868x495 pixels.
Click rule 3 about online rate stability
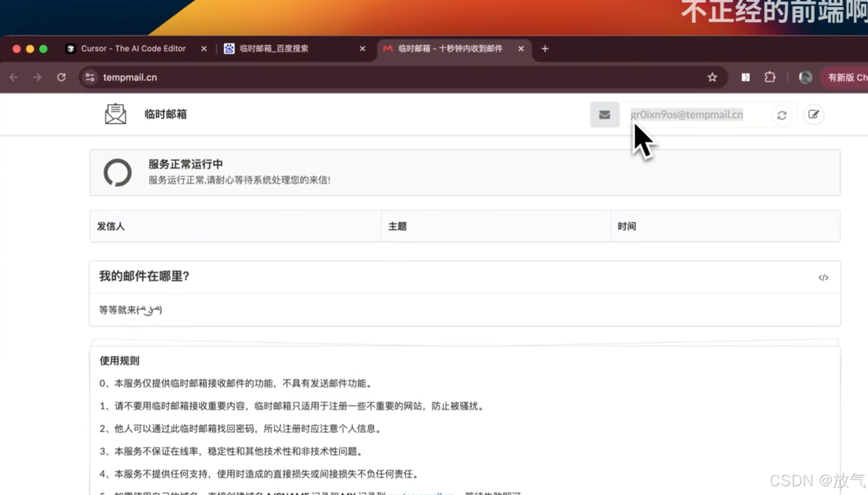click(232, 451)
